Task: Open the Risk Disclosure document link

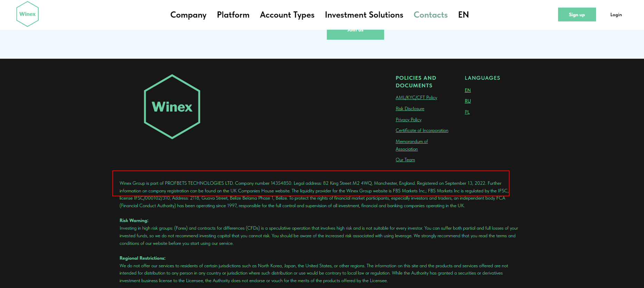Action: tap(410, 108)
